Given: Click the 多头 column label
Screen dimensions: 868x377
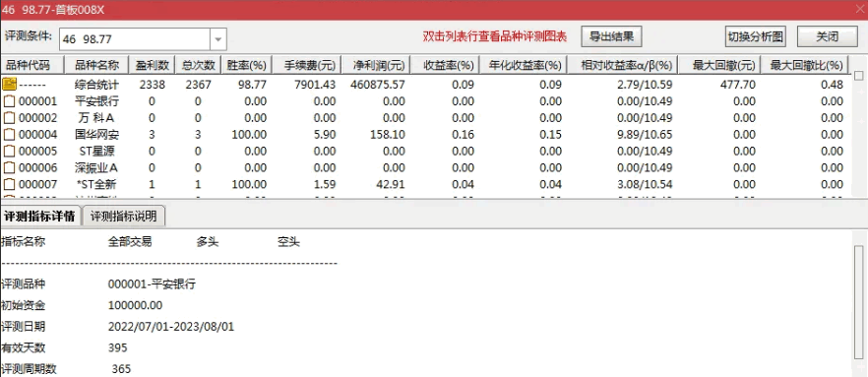Looking at the screenshot, I should pos(208,242).
